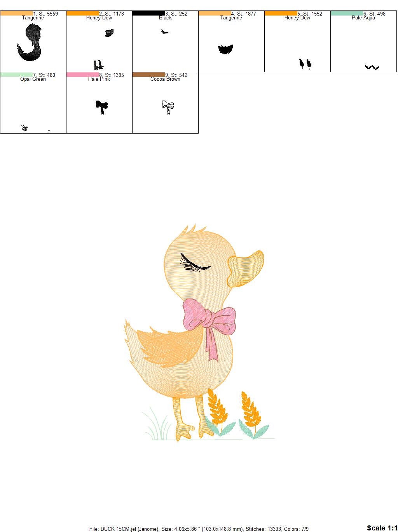Click the Honey Dew label on step 2
The width and height of the screenshot is (398, 532).
[x=98, y=17]
